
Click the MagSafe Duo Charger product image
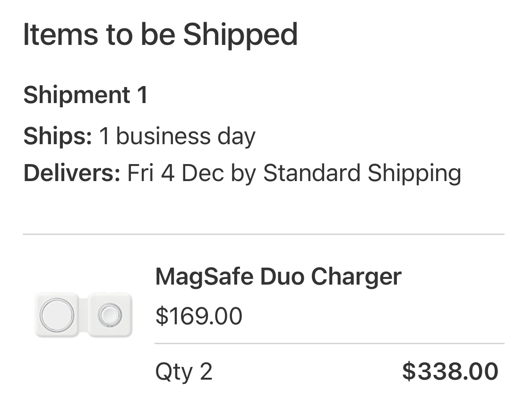pyautogui.click(x=83, y=314)
